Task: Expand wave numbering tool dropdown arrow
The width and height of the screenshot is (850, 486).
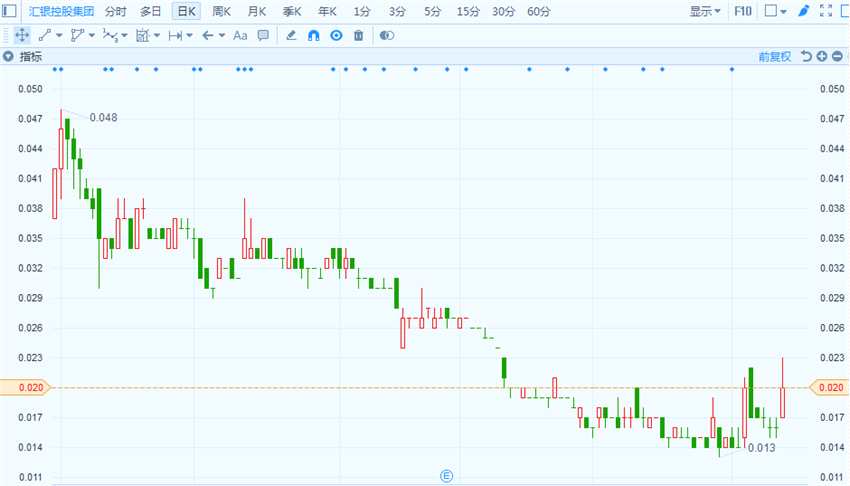Action: (x=124, y=36)
